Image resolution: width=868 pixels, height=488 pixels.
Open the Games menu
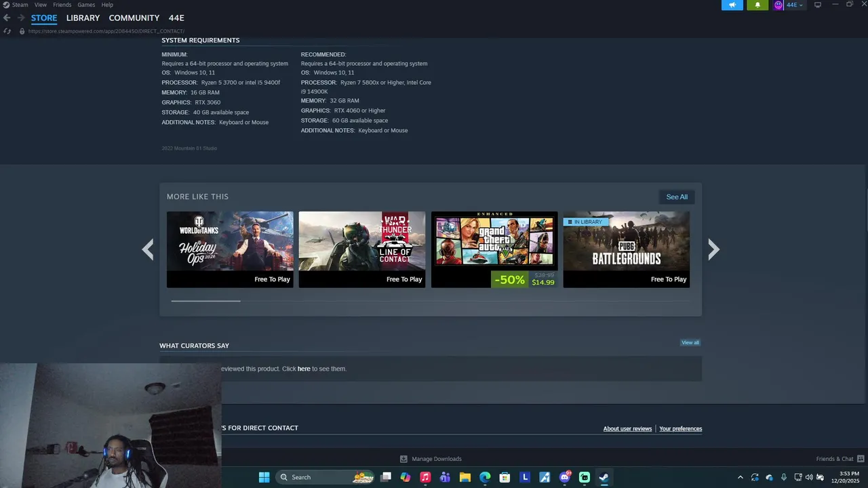point(86,5)
